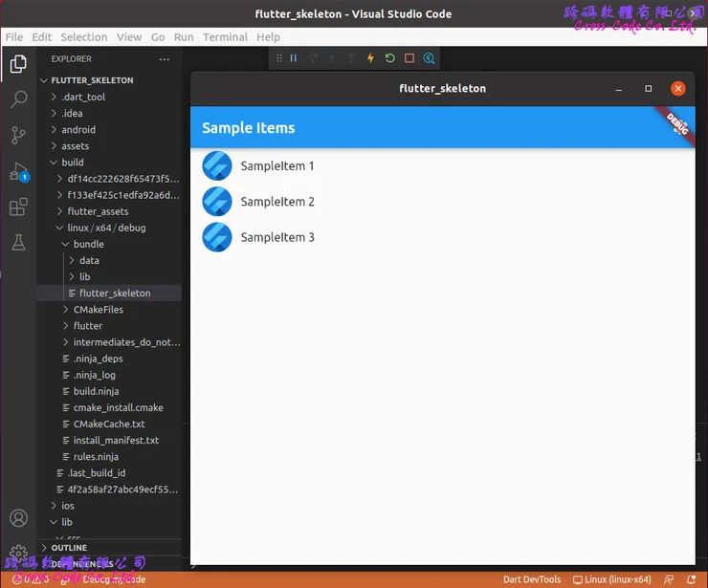Screen dimensions: 708x588
Task: Open the Terminal menu
Action: 225,37
